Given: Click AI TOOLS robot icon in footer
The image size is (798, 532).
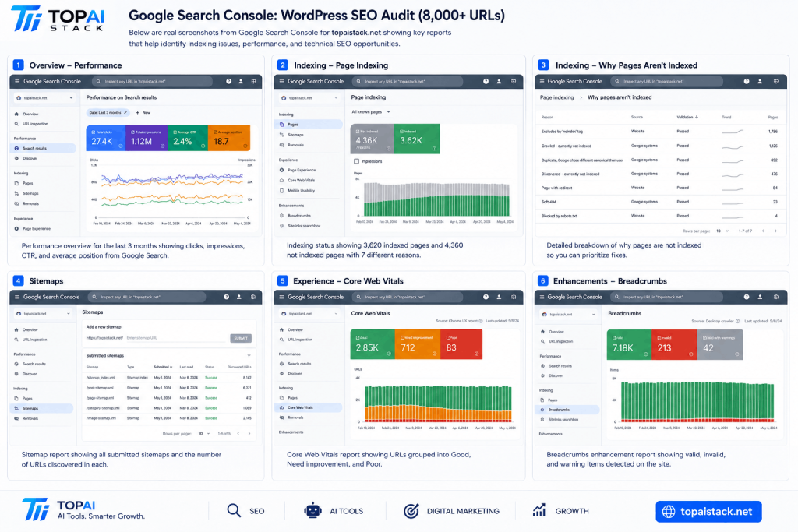Looking at the screenshot, I should [312, 511].
